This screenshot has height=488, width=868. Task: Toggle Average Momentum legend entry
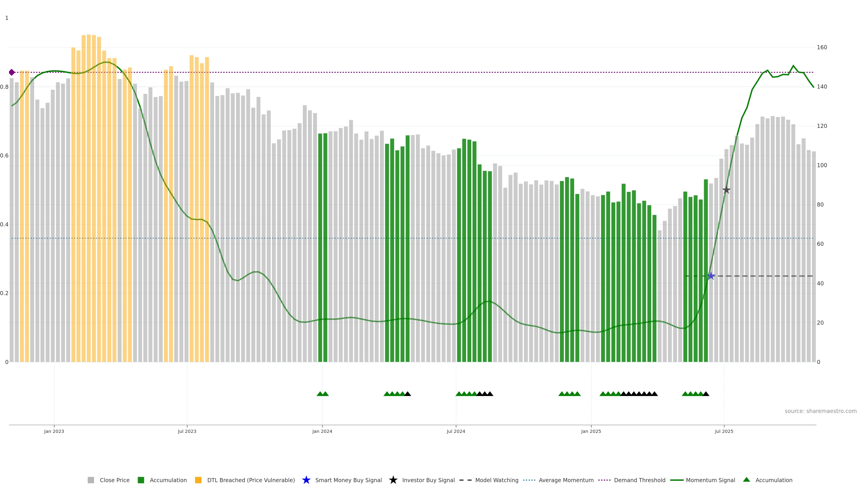(566, 480)
